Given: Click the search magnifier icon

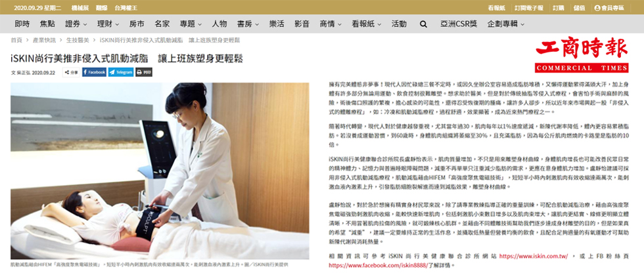Looking at the screenshot, I should [x=423, y=24].
